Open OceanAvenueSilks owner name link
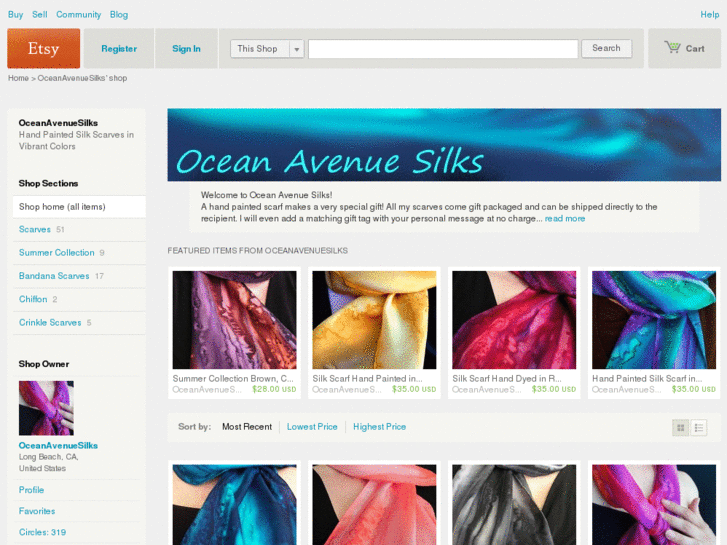Screen dimensions: 727x545 tap(58, 445)
